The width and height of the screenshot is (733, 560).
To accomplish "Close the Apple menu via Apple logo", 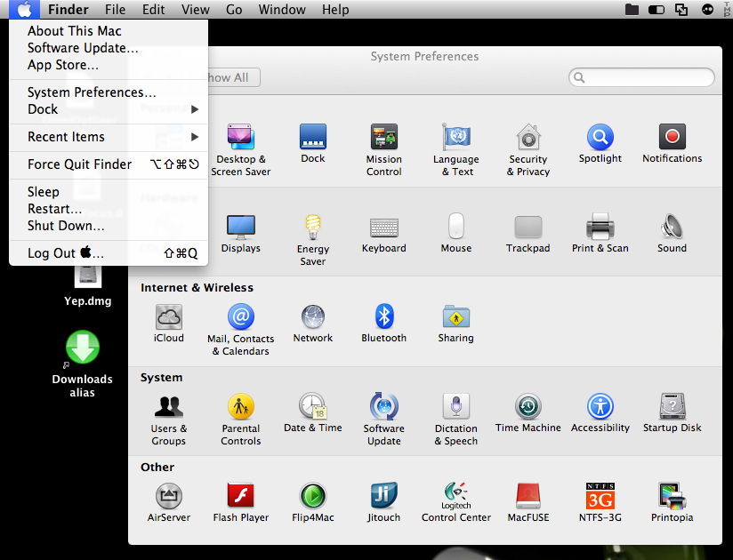I will click(x=25, y=10).
